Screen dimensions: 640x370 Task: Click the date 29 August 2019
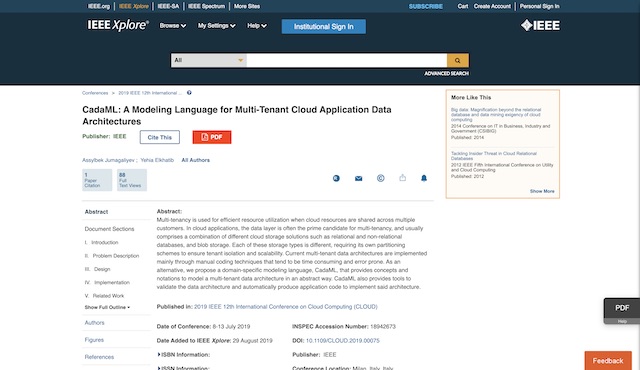coord(252,341)
